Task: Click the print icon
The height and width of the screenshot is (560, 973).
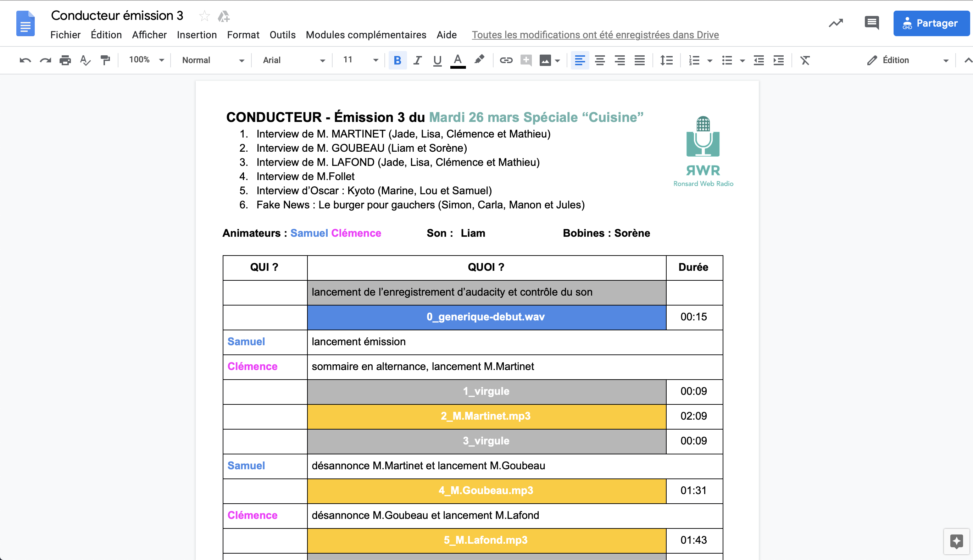Action: [65, 60]
